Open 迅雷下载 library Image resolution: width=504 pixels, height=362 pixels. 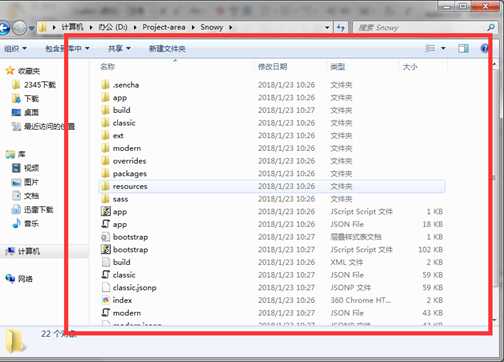tap(39, 210)
